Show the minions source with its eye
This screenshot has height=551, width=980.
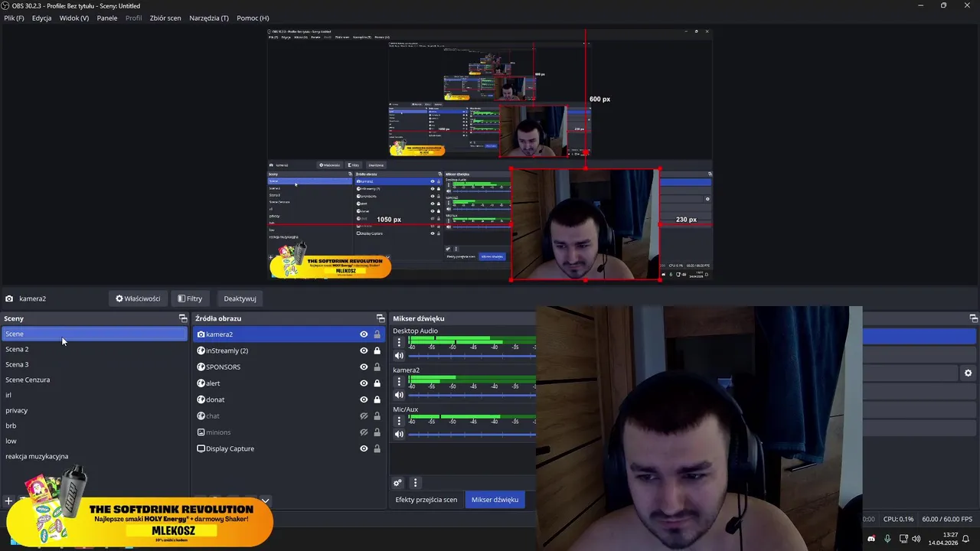tap(364, 432)
